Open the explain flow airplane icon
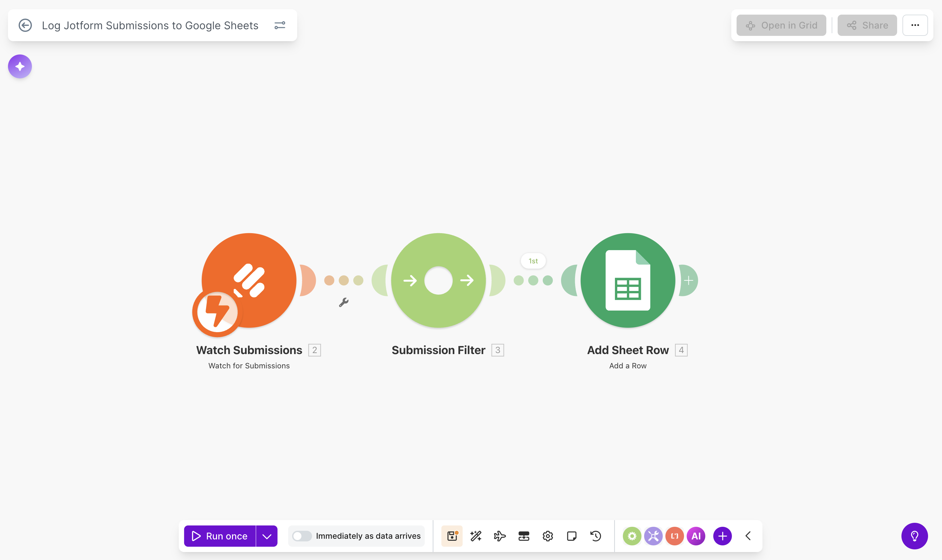Screen dimensions: 942x560 tap(500, 536)
